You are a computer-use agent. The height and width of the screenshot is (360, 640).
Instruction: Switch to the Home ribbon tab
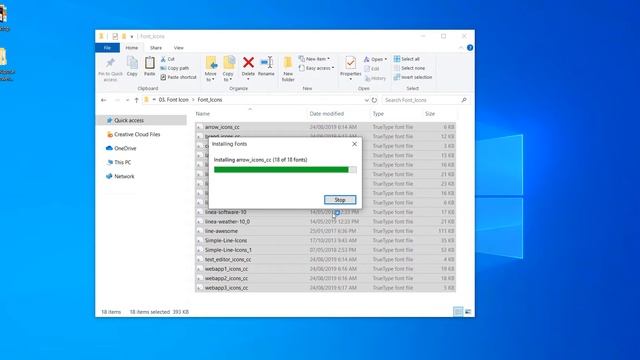tap(131, 48)
